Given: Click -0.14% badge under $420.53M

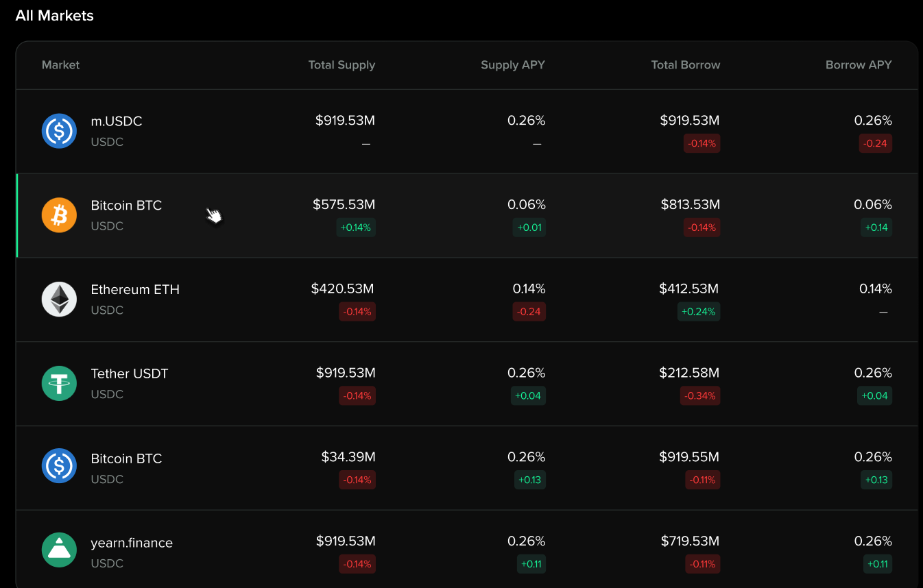Looking at the screenshot, I should click(x=357, y=312).
